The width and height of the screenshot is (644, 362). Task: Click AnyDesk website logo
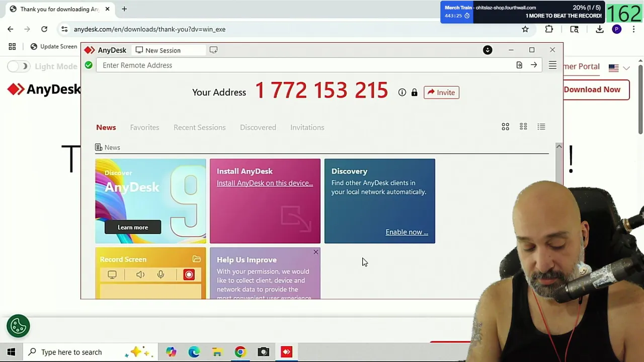(44, 89)
